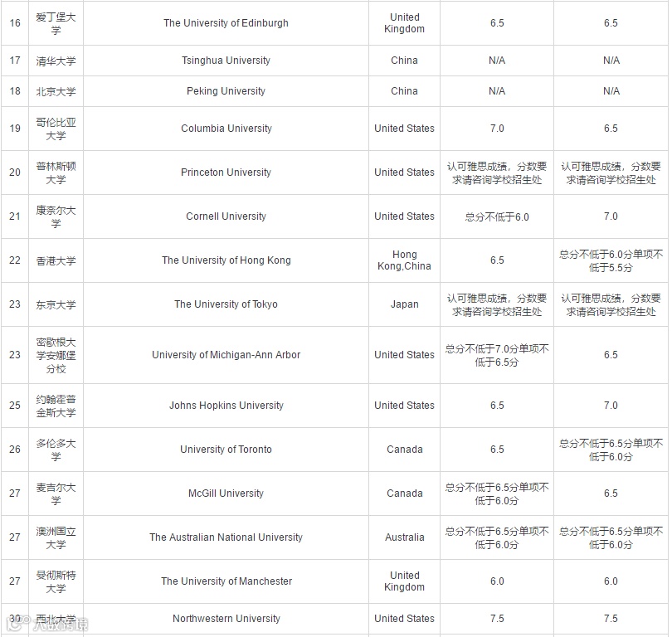Select Chinese name 哥伦比亚大学
This screenshot has width=672, height=637.
(56, 129)
